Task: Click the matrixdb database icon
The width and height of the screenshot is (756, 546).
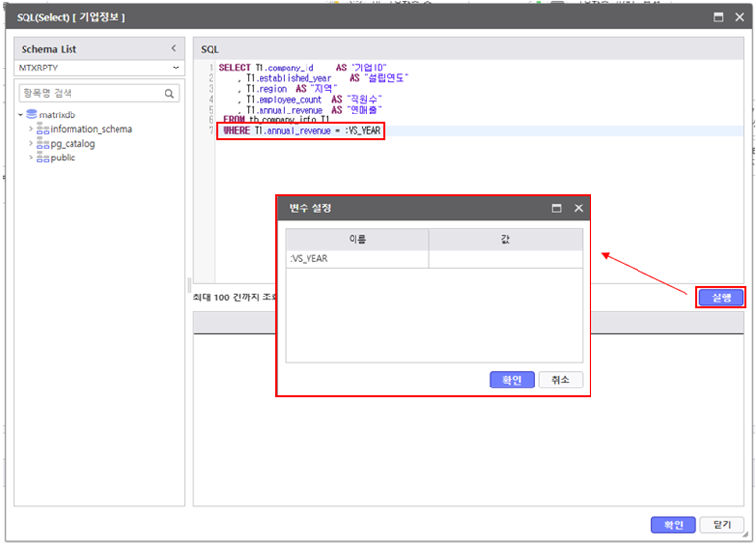Action: pos(32,114)
